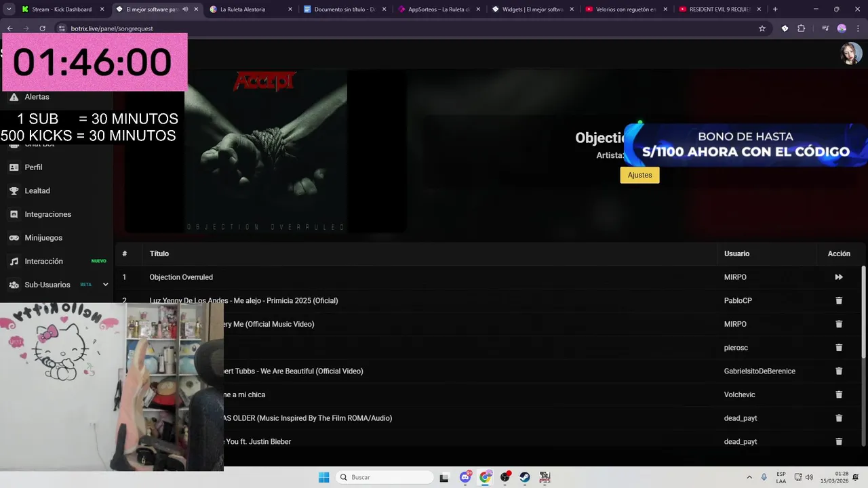Trash GabrielsitoDeBerenice's song request

(839, 371)
